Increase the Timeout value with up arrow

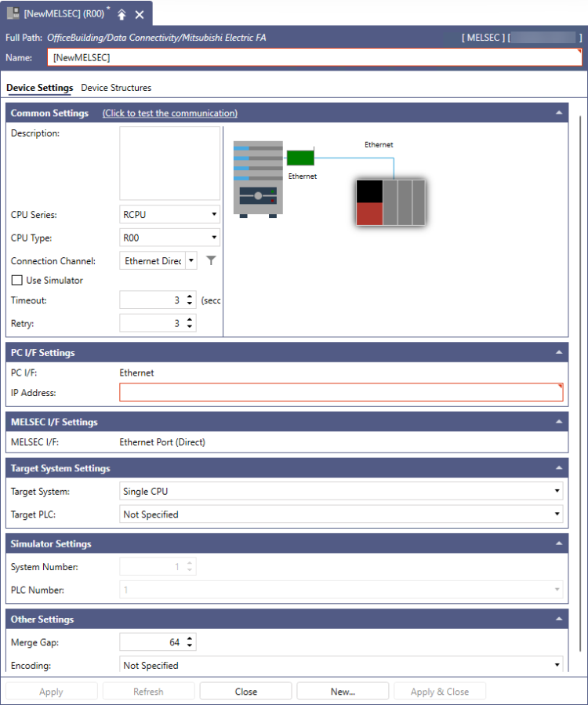[190, 297]
